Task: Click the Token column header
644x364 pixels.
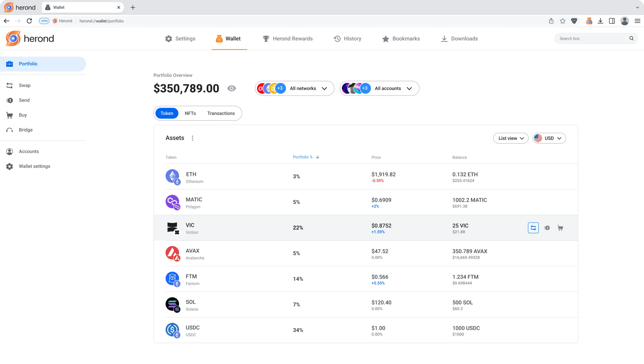Action: [171, 157]
